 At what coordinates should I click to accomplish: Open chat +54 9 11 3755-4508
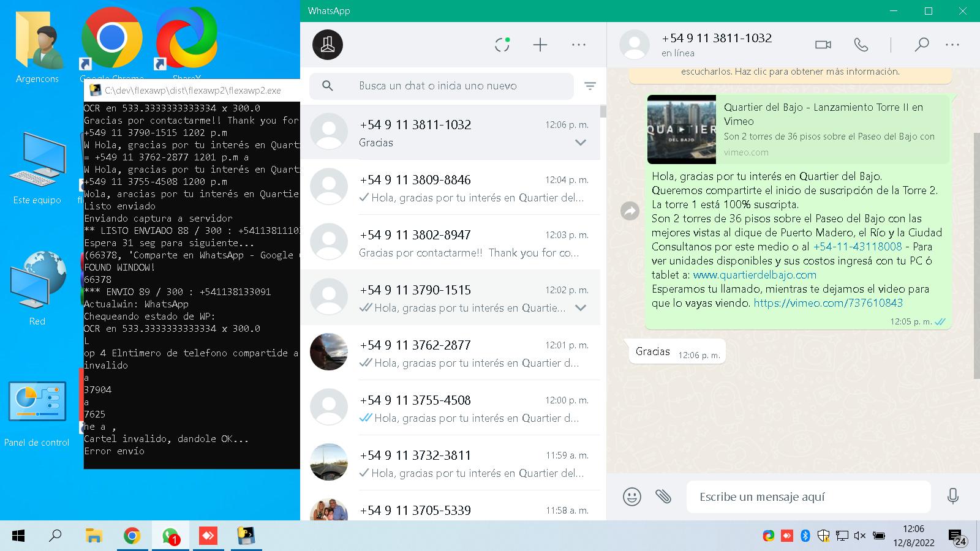click(450, 408)
